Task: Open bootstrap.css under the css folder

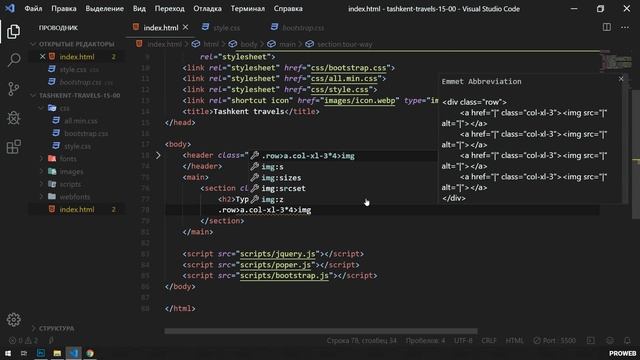Action: click(86, 133)
